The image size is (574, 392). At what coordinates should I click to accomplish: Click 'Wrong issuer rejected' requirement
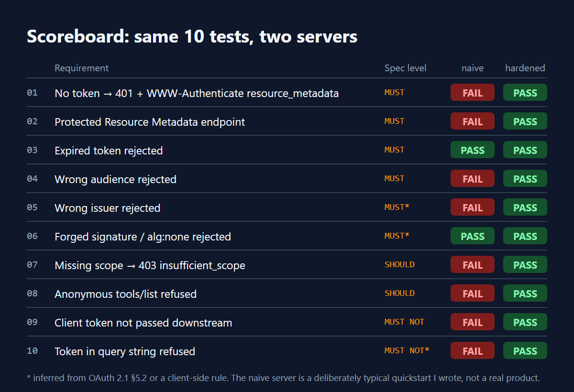107,208
